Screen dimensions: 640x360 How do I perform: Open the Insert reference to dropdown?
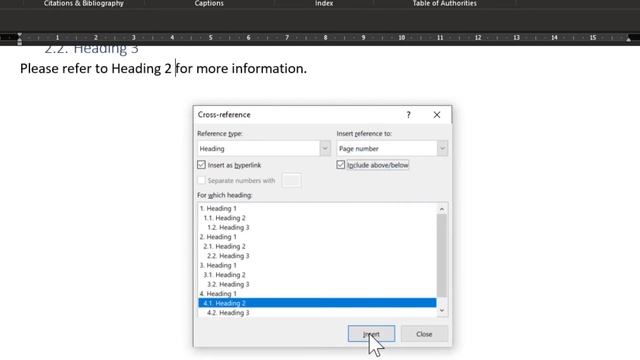(x=442, y=149)
